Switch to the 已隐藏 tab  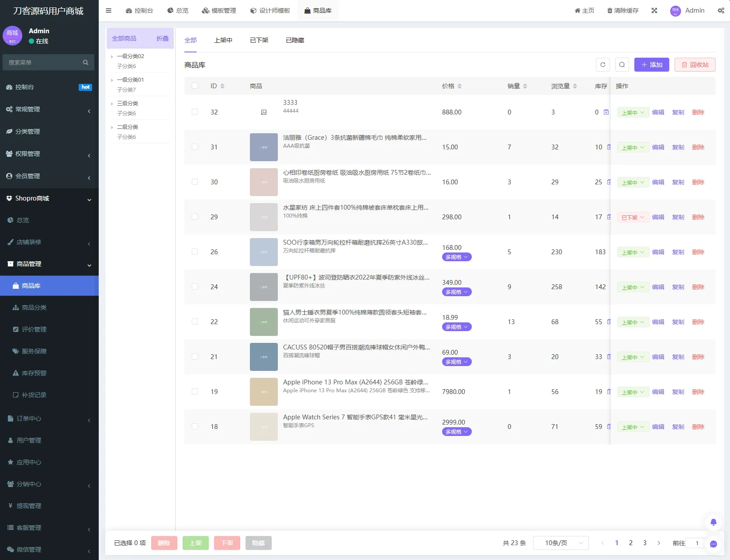pyautogui.click(x=294, y=40)
